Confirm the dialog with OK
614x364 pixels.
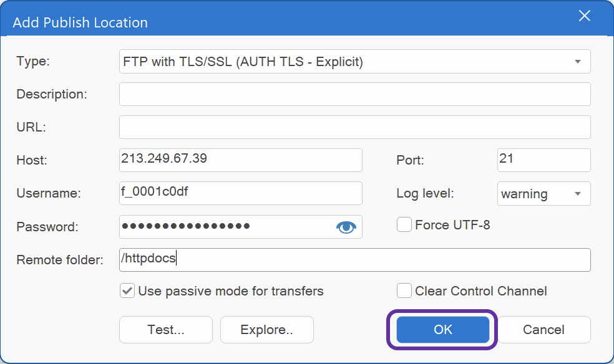pos(442,330)
